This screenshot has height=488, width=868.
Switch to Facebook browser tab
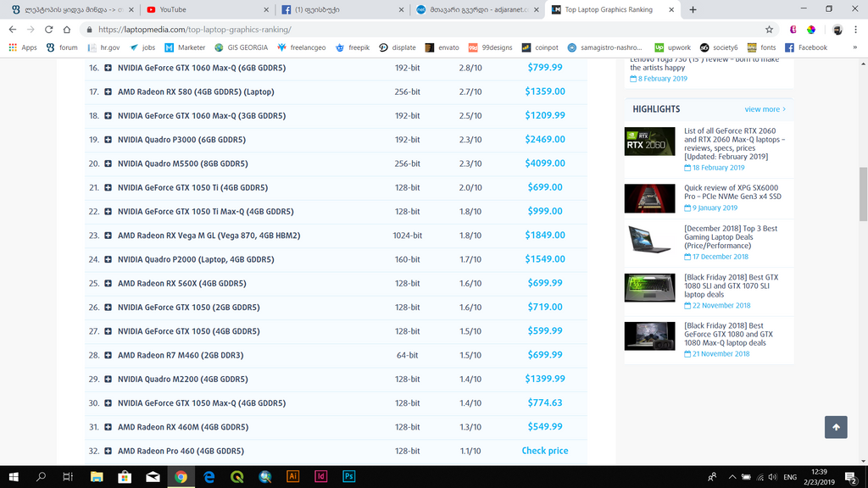[x=342, y=9]
